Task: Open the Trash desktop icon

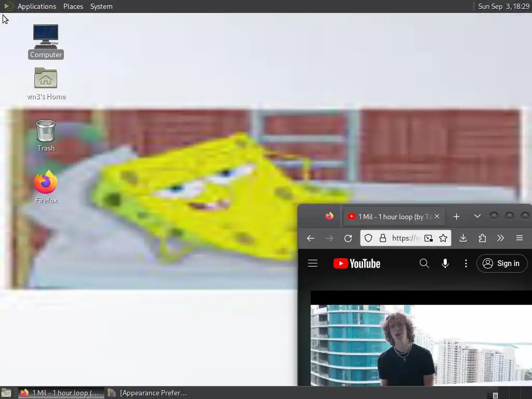Action: pos(46,136)
